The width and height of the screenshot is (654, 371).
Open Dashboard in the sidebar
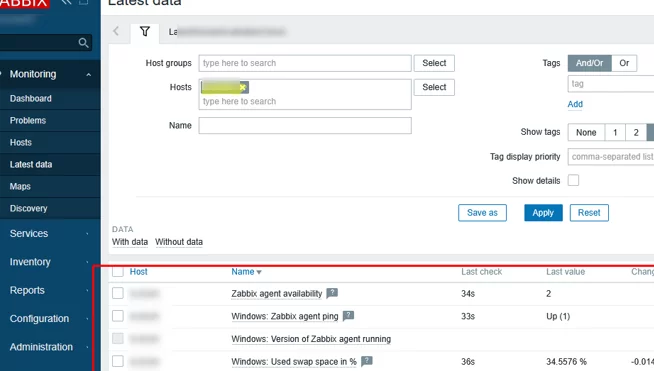click(x=31, y=98)
